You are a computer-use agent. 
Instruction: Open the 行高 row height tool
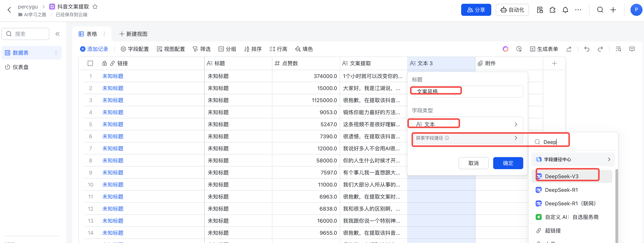click(278, 49)
